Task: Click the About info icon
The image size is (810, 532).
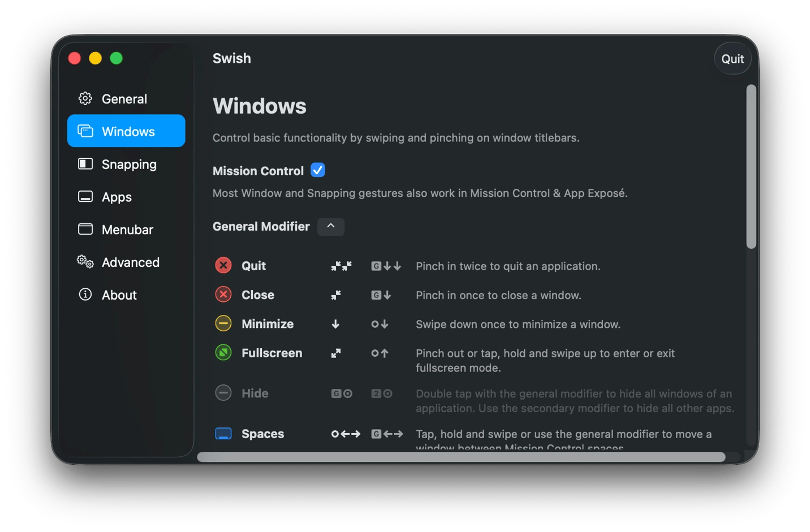Action: coord(85,295)
